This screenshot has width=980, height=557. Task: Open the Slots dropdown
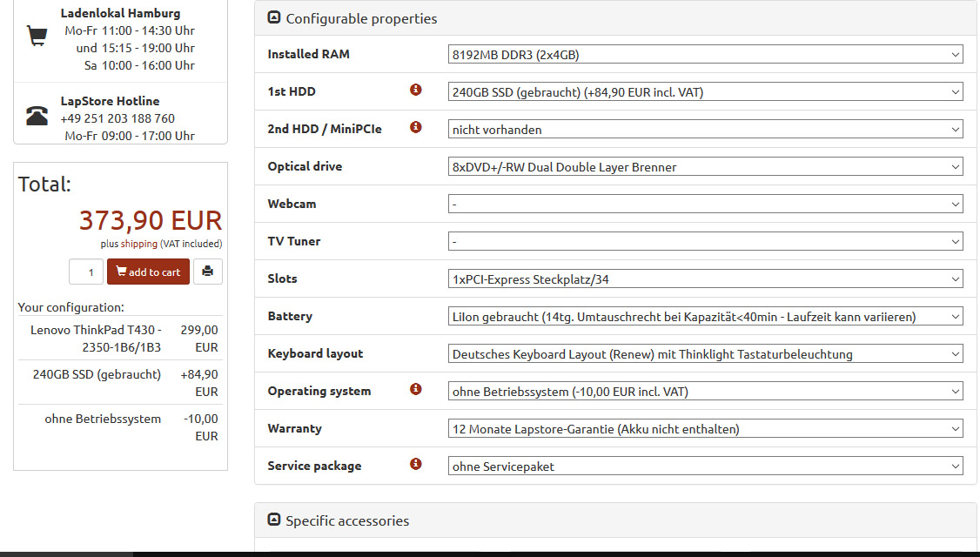[705, 278]
